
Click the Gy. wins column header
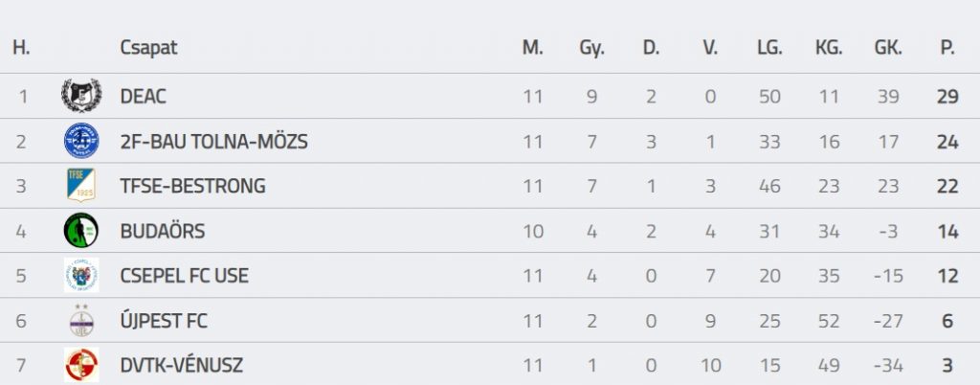[x=591, y=48]
